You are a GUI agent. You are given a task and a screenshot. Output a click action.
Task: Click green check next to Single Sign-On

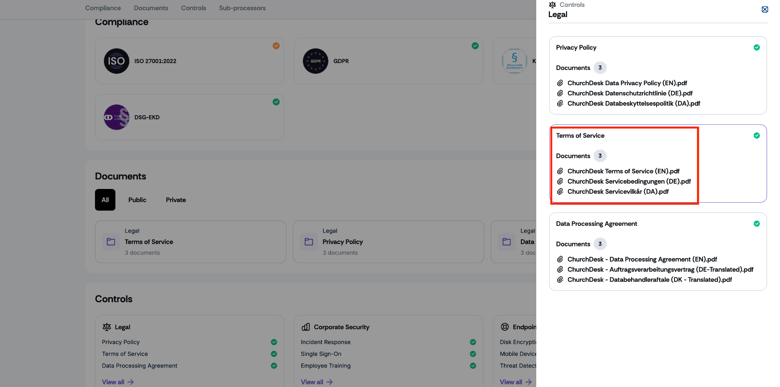[x=473, y=354]
